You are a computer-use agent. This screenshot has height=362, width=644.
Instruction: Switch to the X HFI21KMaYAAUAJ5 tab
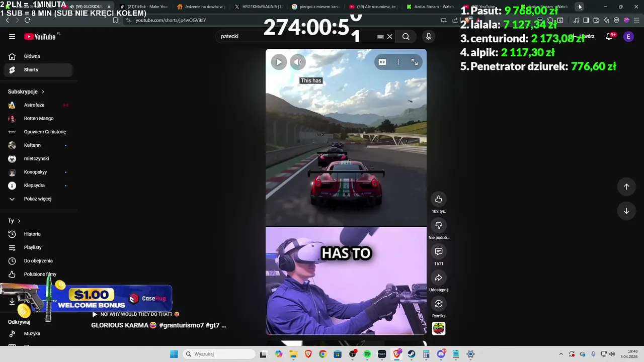(259, 7)
